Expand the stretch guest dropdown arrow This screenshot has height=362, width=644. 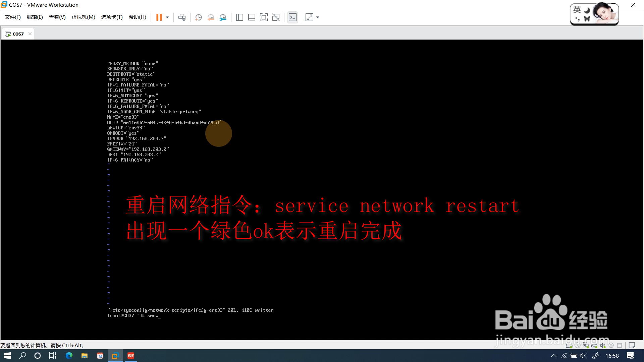(318, 17)
